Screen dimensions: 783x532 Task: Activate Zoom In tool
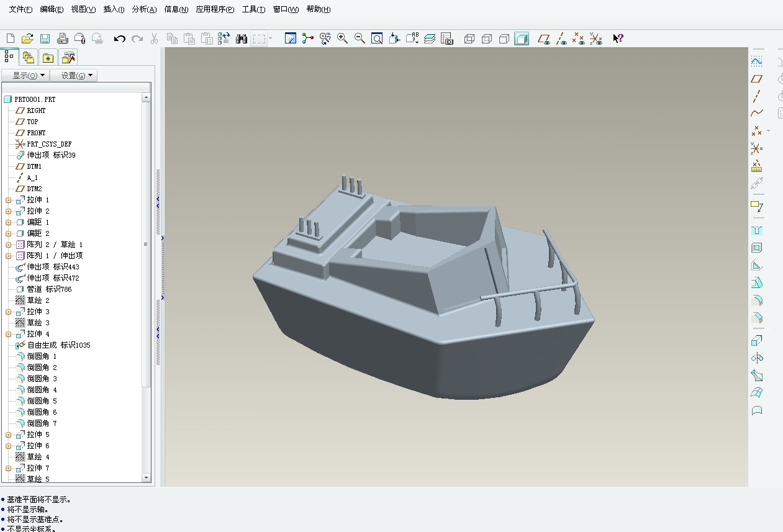(x=342, y=38)
